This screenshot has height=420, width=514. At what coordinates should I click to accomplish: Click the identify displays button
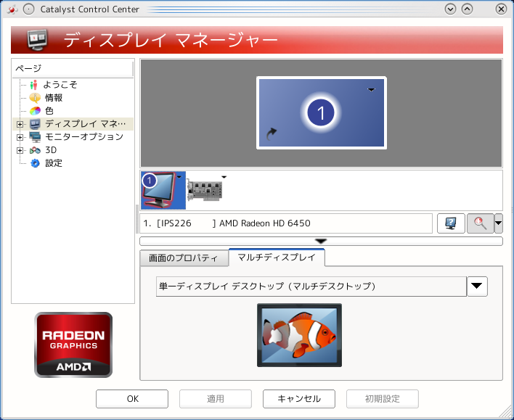(451, 223)
